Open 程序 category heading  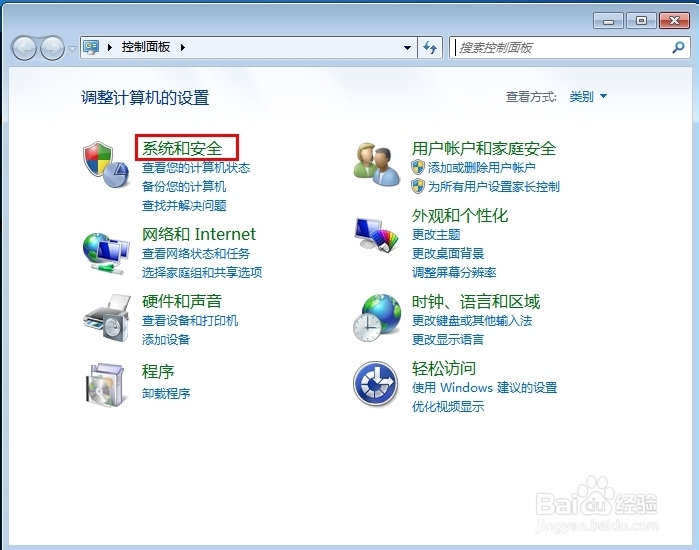[158, 371]
